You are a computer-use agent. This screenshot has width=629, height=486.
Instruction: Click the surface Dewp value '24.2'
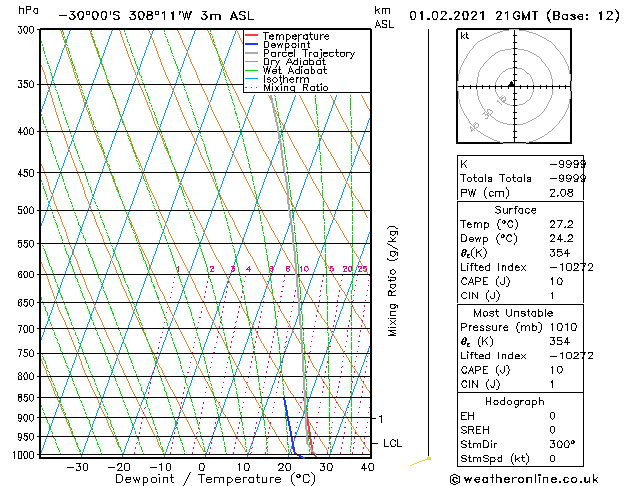coord(561,239)
